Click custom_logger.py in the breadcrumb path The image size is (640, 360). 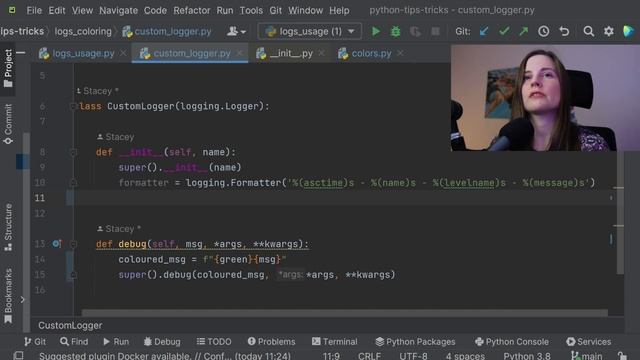167,31
